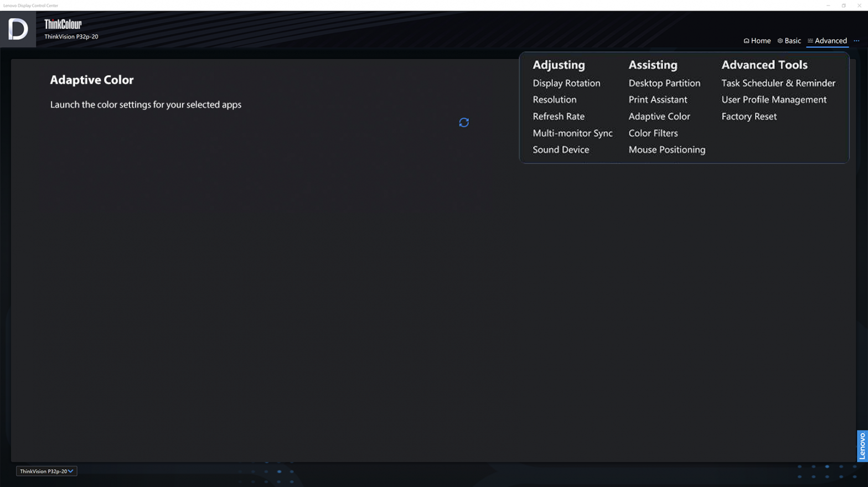868x487 pixels.
Task: Open the three-dot more options menu
Action: pyautogui.click(x=856, y=40)
